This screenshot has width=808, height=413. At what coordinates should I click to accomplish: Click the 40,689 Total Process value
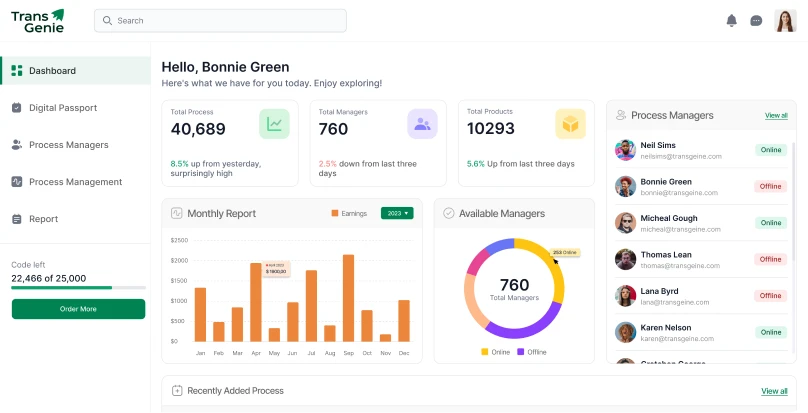[x=198, y=129]
